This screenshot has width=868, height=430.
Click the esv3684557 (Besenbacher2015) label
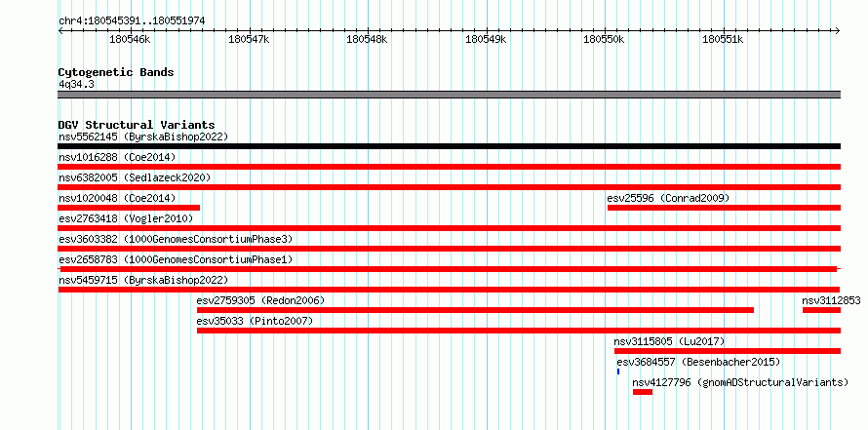pos(698,362)
